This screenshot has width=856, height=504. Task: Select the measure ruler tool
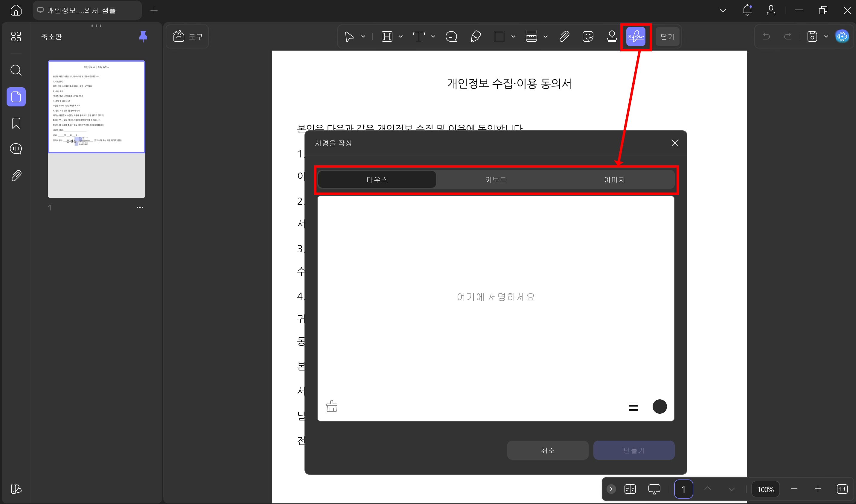pos(531,36)
